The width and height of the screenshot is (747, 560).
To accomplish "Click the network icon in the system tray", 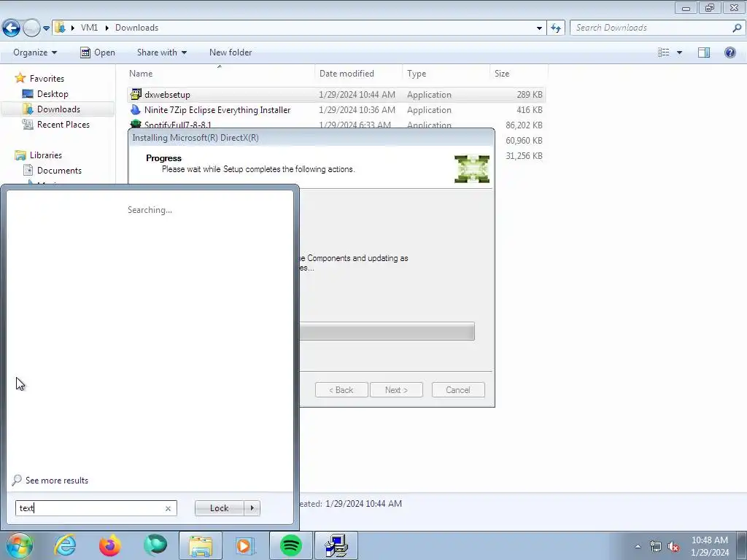I will [x=656, y=547].
